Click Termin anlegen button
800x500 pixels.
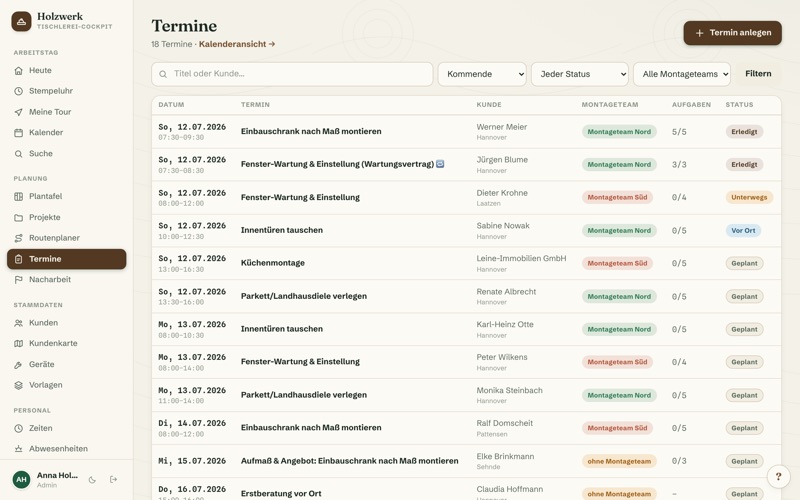tap(732, 33)
